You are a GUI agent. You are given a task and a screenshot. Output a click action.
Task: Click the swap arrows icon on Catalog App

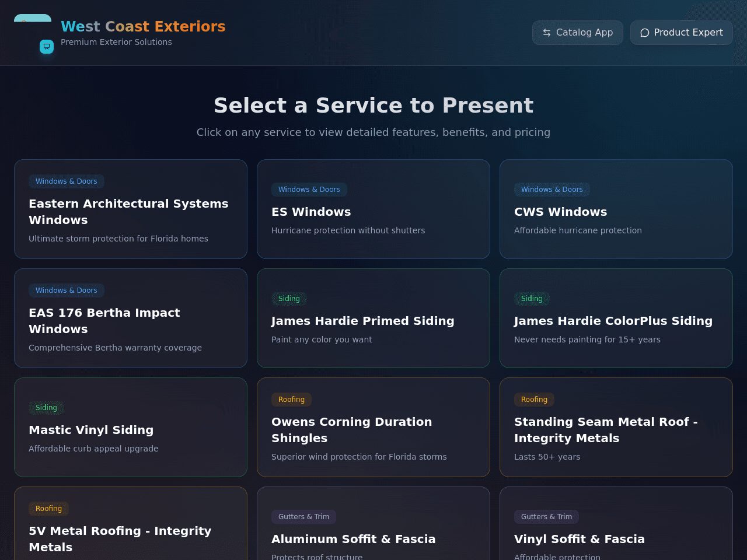pos(547,33)
